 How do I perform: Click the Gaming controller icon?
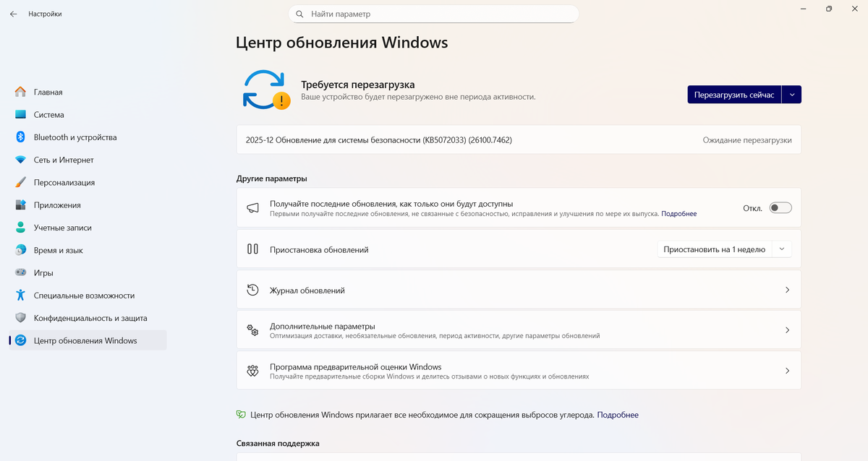20,273
